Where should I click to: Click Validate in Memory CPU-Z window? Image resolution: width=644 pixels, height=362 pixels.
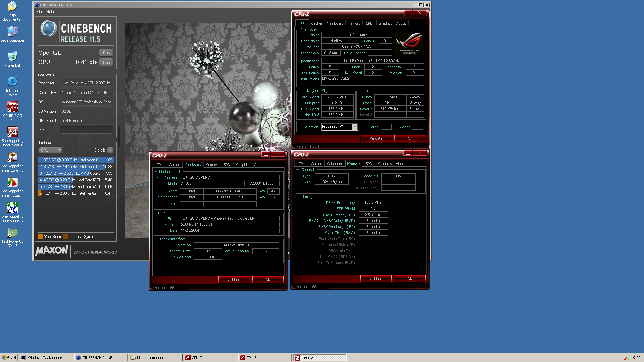click(x=376, y=279)
